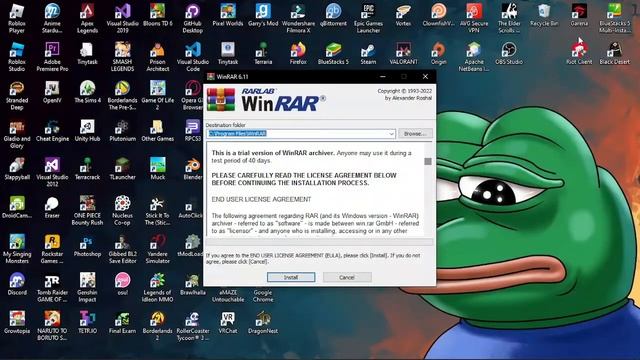Select the DragonNest desktop icon
The image size is (640, 360).
[263, 322]
